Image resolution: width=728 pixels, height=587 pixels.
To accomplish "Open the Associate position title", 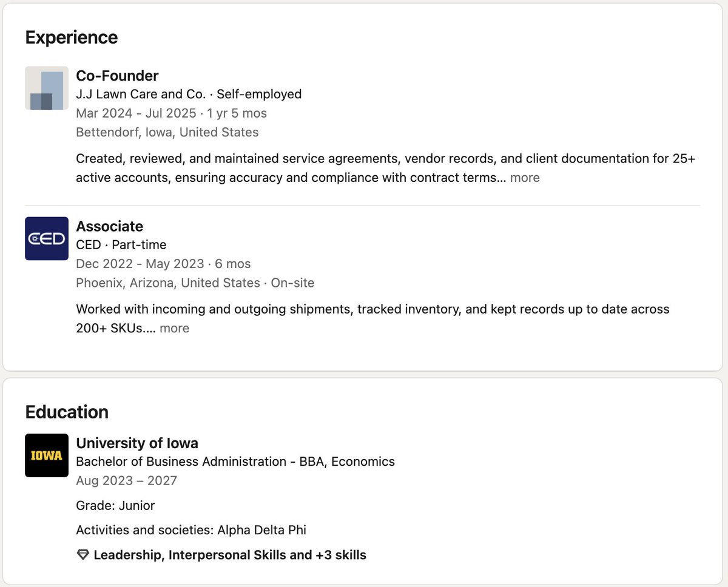I will (x=109, y=226).
